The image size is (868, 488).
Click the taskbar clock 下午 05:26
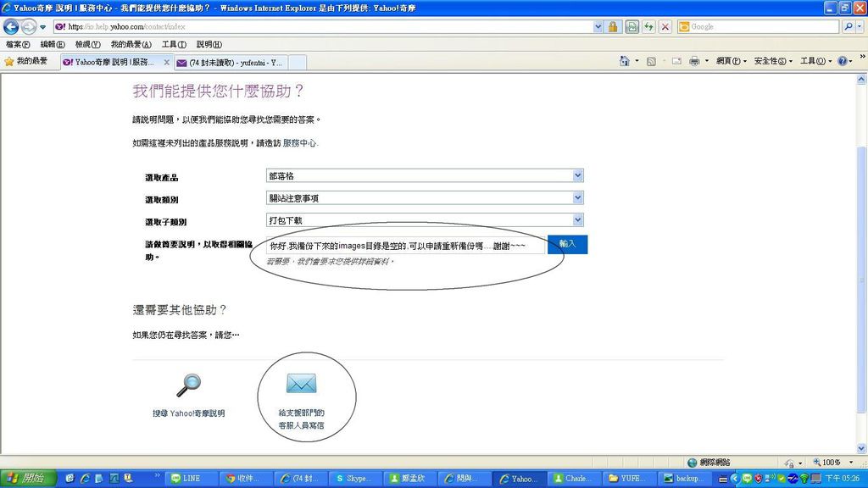[x=842, y=479]
